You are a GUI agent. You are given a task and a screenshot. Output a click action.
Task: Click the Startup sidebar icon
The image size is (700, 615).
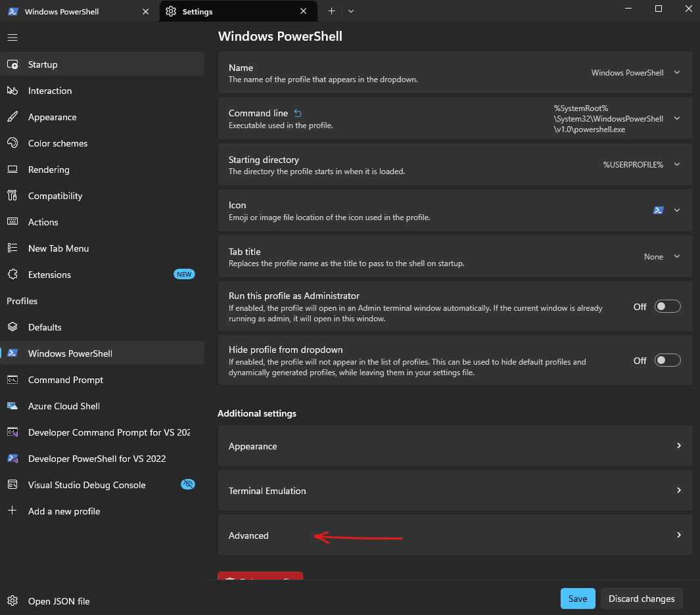tap(12, 64)
